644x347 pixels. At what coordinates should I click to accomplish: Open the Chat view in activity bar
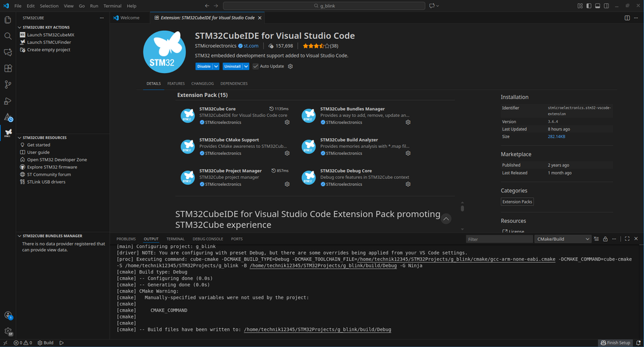click(x=8, y=52)
